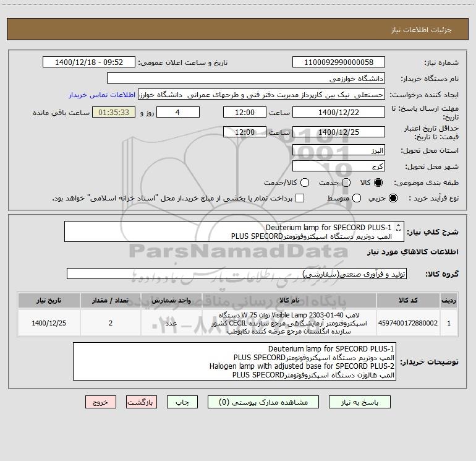The image size is (476, 461).
Task: Click the خروج exit button
Action: coord(101,402)
